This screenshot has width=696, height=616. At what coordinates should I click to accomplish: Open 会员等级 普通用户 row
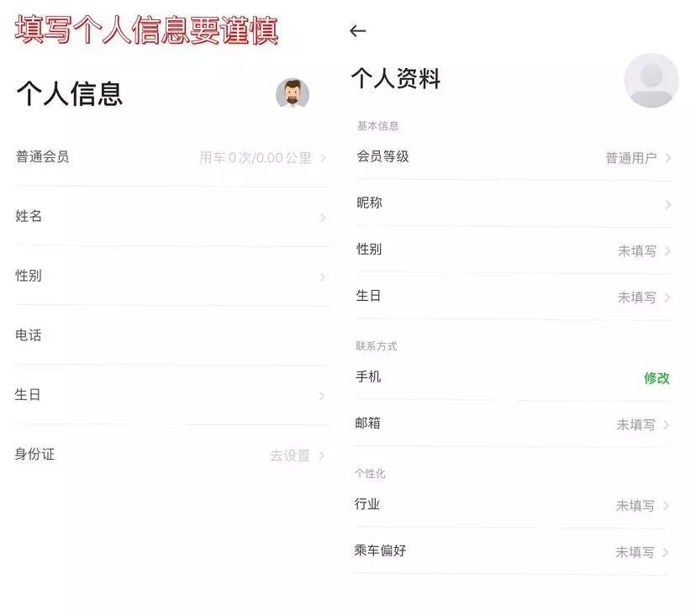pos(513,157)
